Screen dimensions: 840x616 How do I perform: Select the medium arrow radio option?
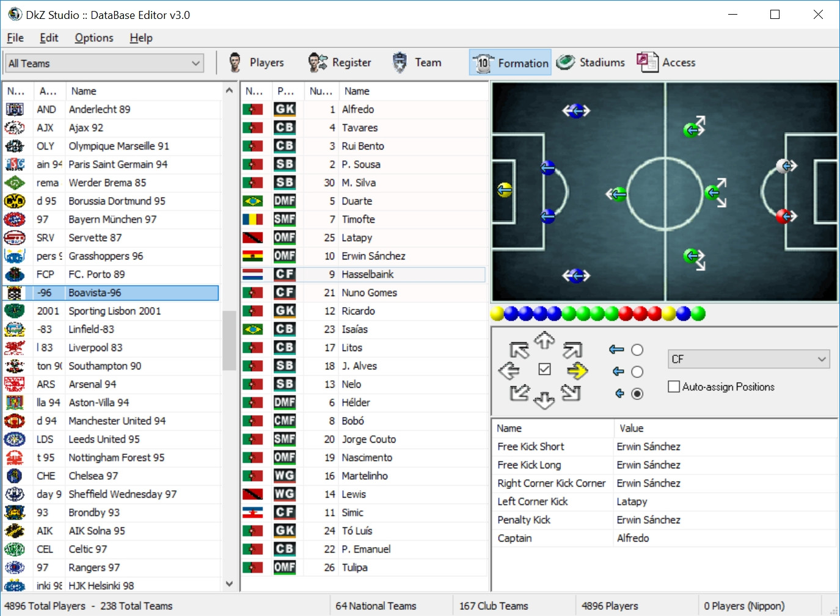[637, 372]
